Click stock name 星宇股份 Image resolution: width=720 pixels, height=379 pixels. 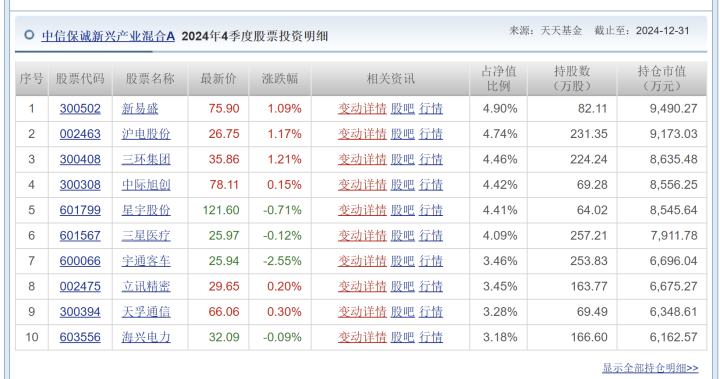(146, 210)
